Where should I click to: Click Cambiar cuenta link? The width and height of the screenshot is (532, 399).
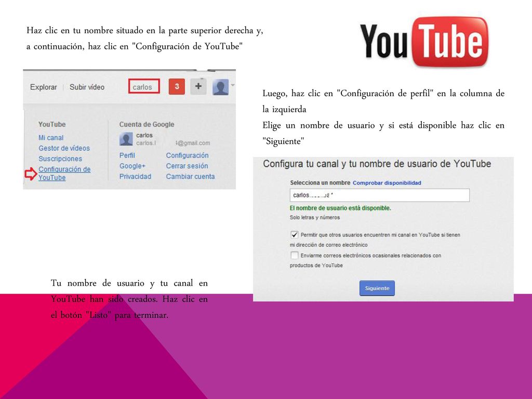point(190,177)
